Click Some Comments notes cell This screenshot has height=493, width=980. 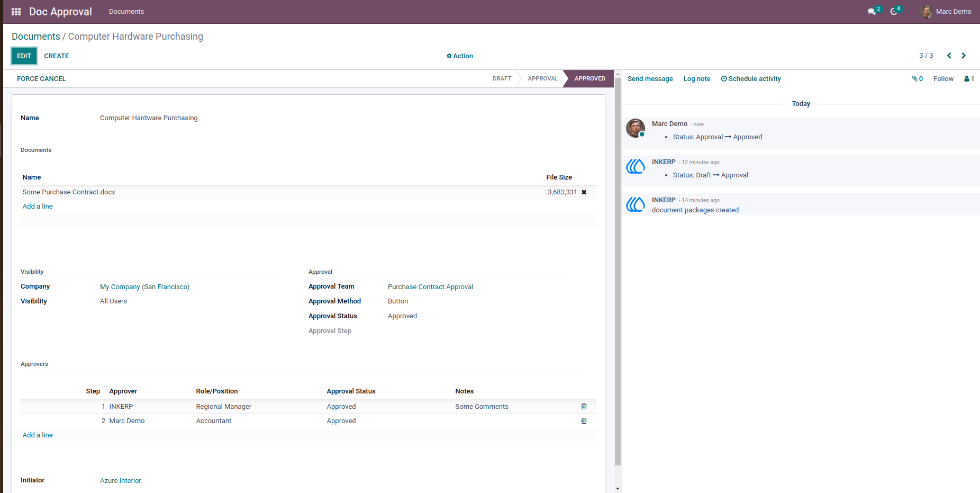482,407
